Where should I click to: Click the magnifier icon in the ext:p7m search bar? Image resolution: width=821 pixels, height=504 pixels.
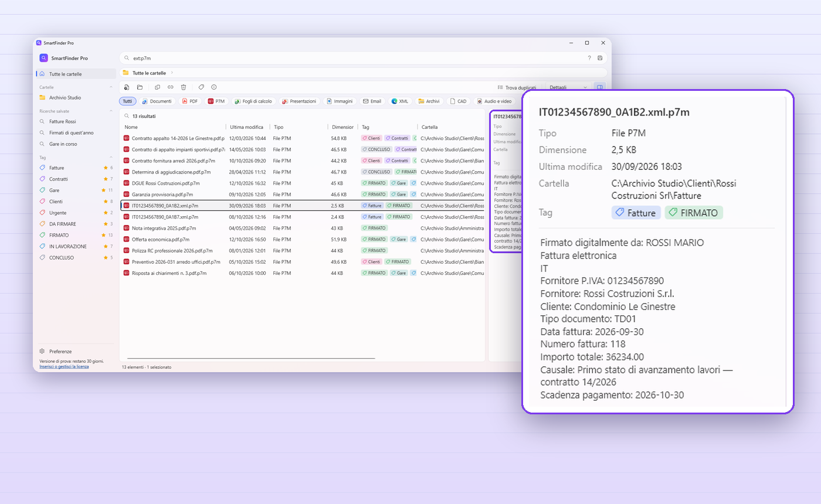(127, 58)
